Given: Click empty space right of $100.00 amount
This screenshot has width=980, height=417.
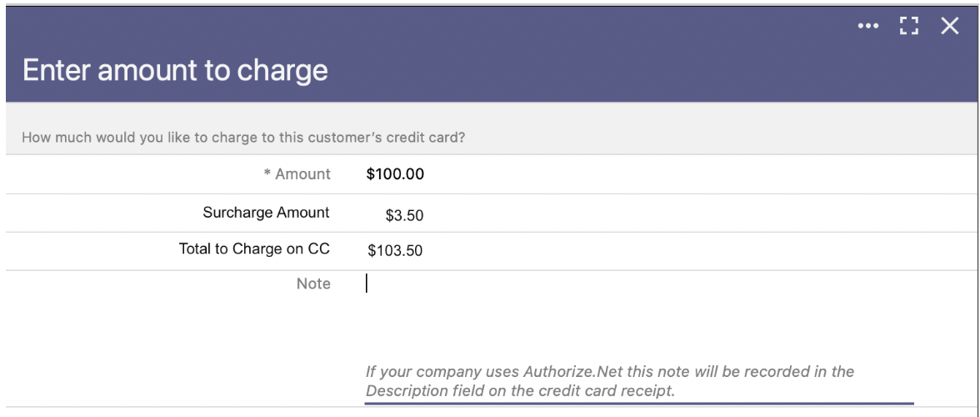Looking at the screenshot, I should 687,173.
